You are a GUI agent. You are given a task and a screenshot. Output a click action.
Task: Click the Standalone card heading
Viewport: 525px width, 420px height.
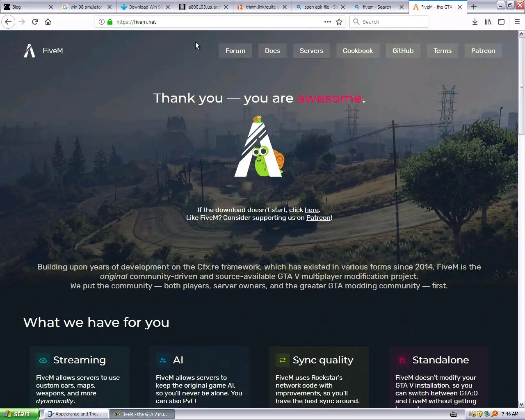[441, 360]
